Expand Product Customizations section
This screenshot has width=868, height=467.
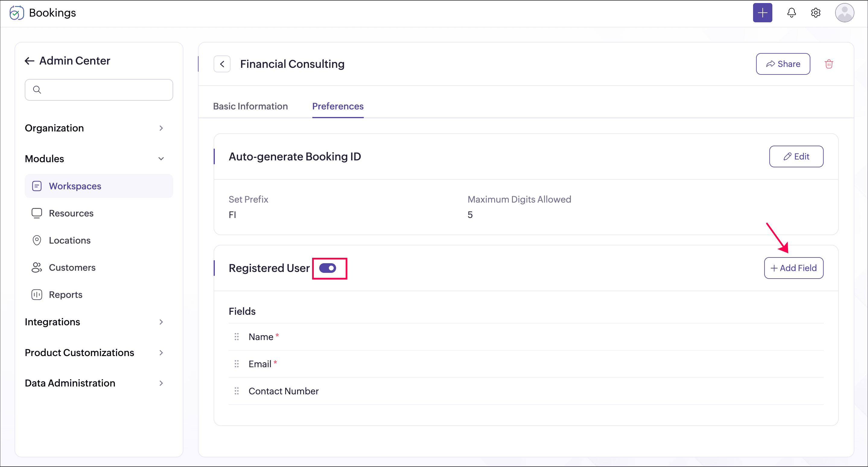[161, 352]
